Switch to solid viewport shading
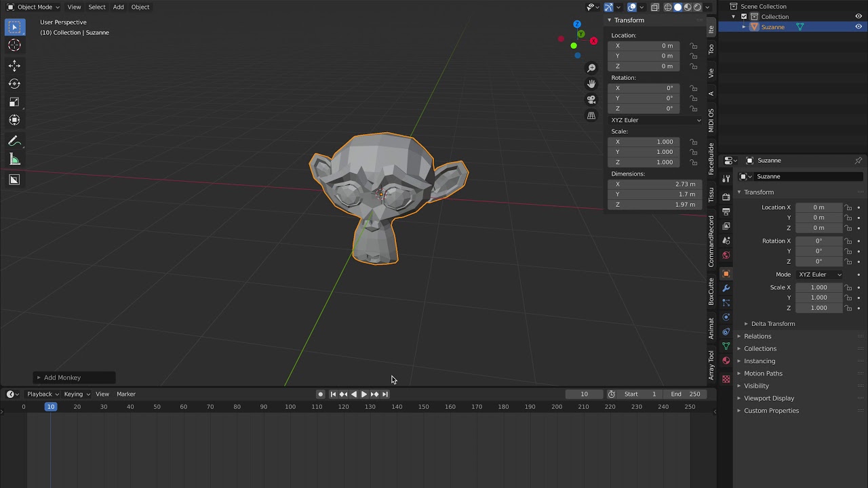Image resolution: width=868 pixels, height=488 pixels. point(677,7)
